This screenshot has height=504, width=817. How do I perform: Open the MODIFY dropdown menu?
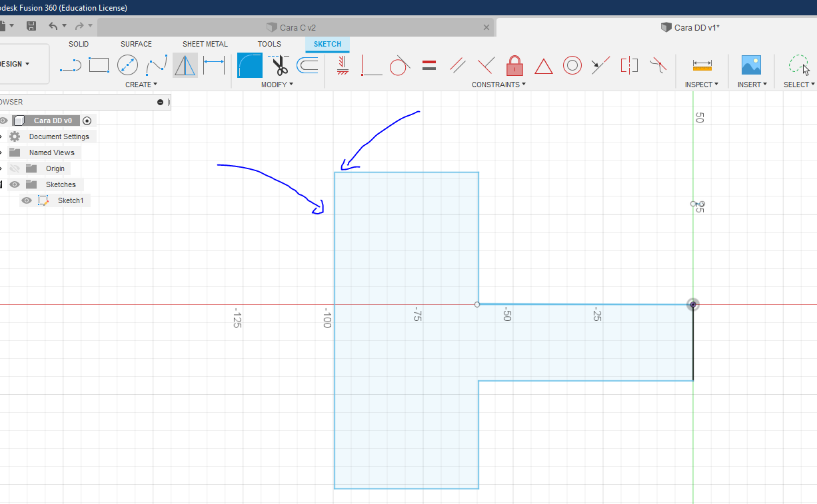(x=277, y=85)
